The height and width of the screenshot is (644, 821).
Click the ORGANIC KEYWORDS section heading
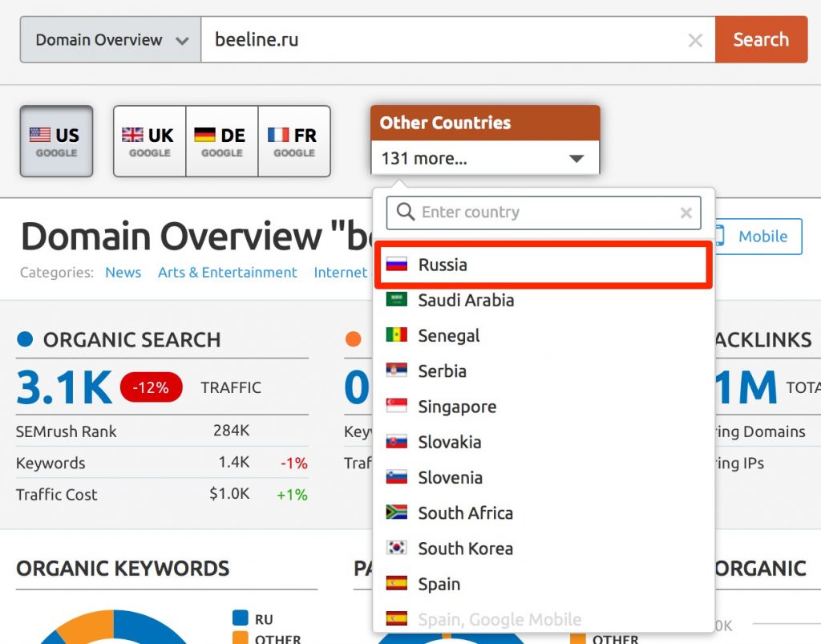[x=123, y=569]
